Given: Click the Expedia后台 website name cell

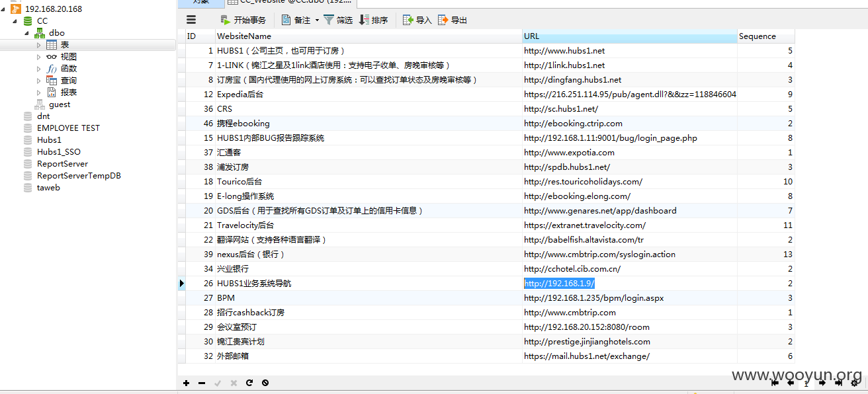Looking at the screenshot, I should click(369, 95).
